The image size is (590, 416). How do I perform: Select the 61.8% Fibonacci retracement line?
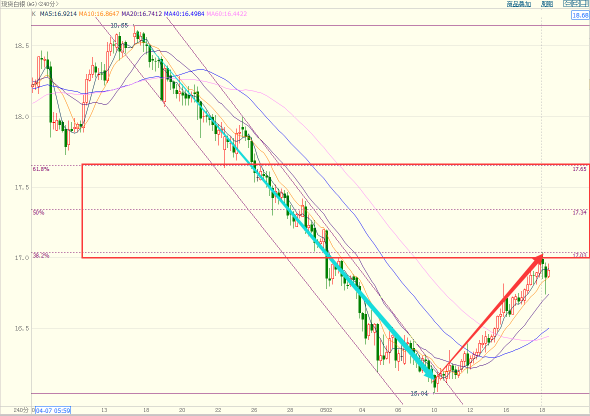click(x=311, y=165)
